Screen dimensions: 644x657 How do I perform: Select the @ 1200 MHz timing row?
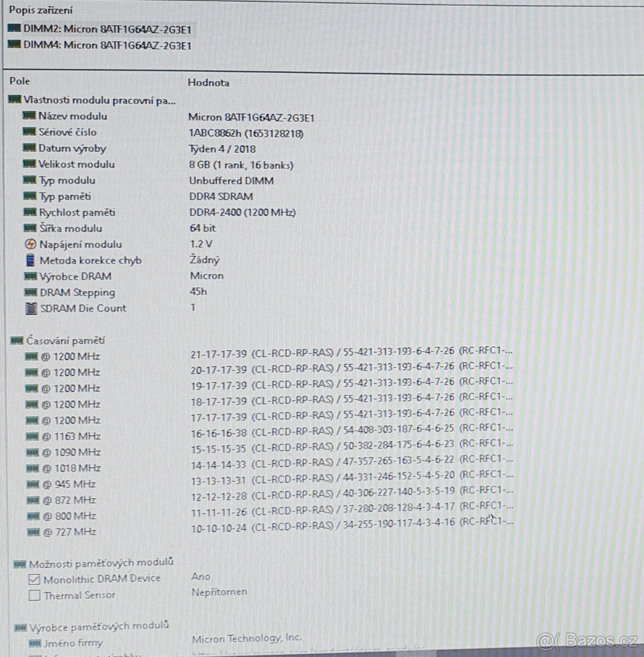coord(73,355)
